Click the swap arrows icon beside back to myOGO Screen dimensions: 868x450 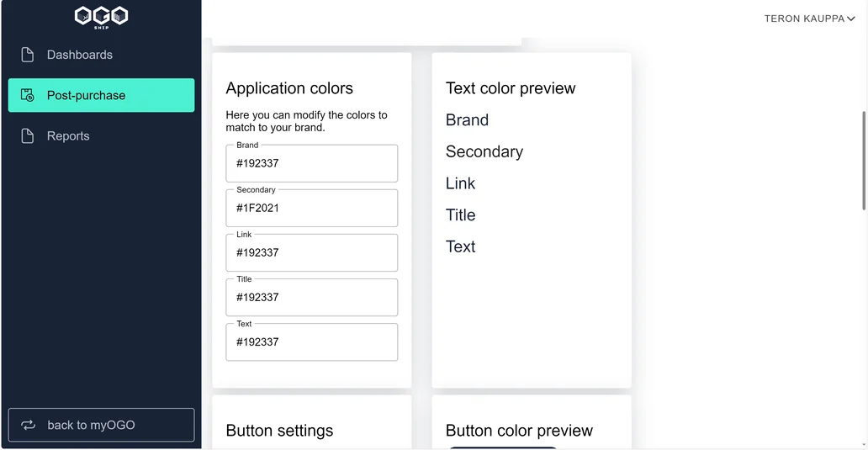[29, 425]
